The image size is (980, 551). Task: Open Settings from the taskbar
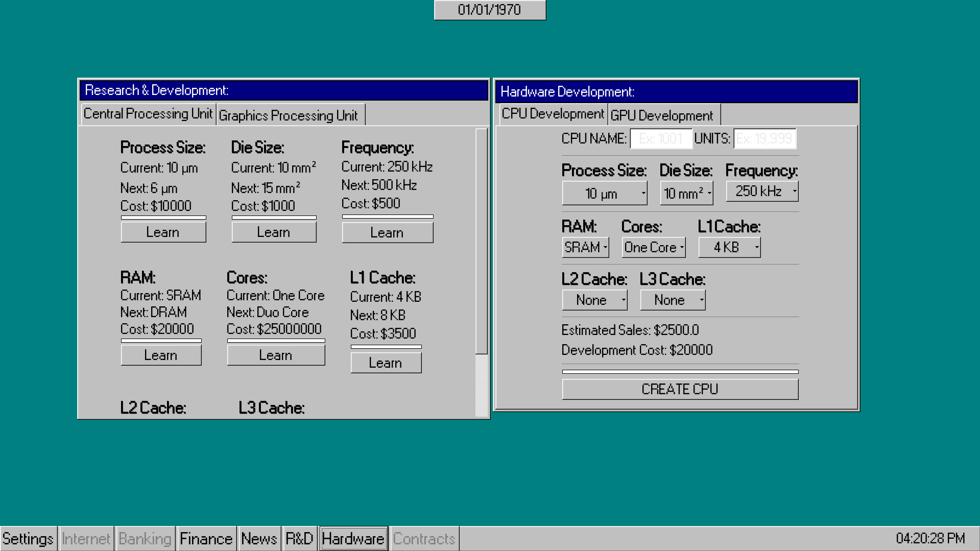(28, 539)
